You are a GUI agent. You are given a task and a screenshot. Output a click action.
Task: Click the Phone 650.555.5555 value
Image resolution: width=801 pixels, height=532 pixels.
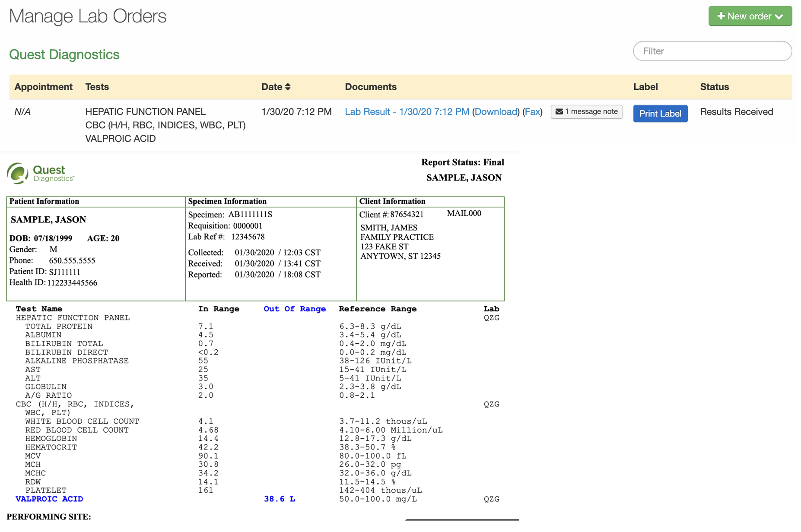(x=72, y=261)
